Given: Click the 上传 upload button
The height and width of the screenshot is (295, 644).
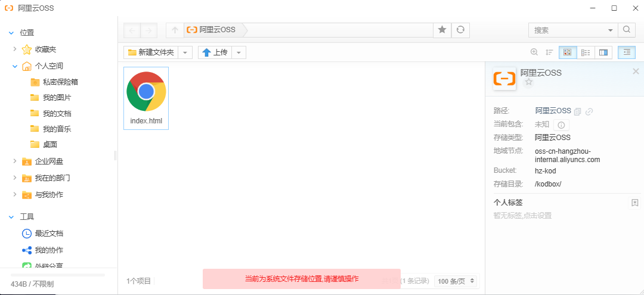Looking at the screenshot, I should coord(215,52).
